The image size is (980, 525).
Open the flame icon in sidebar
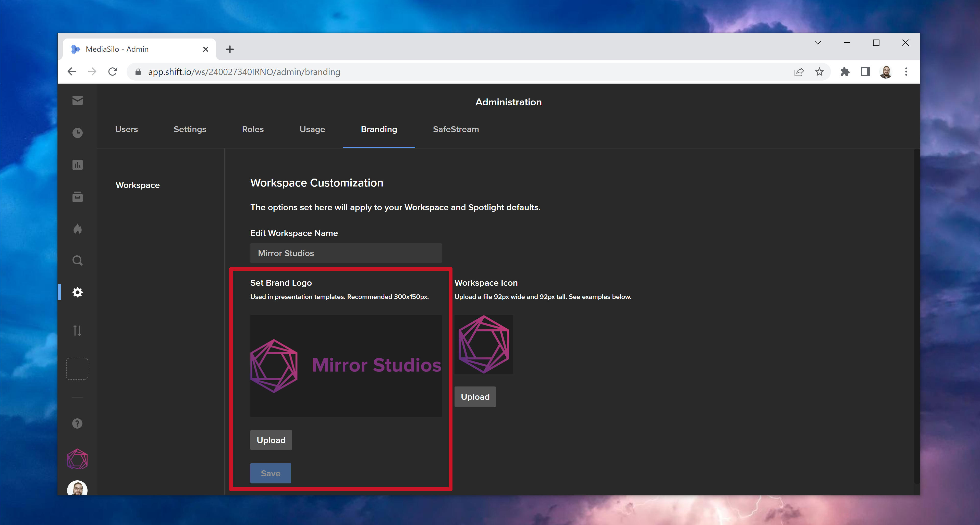pos(77,229)
